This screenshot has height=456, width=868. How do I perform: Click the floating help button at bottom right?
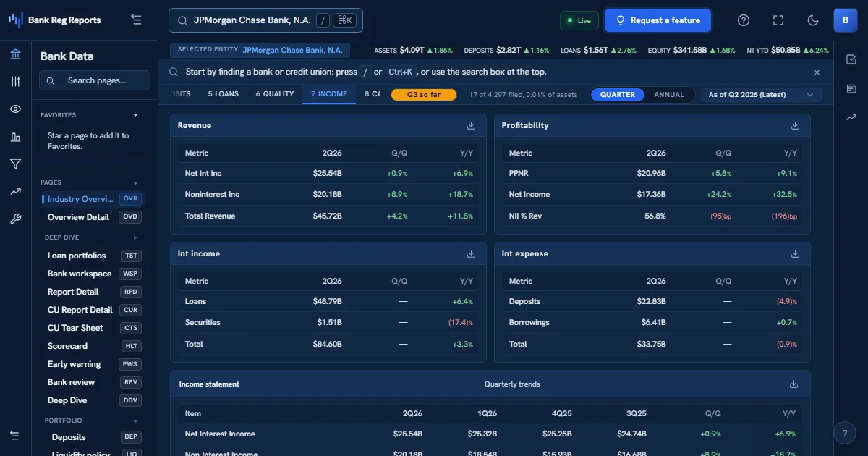844,433
